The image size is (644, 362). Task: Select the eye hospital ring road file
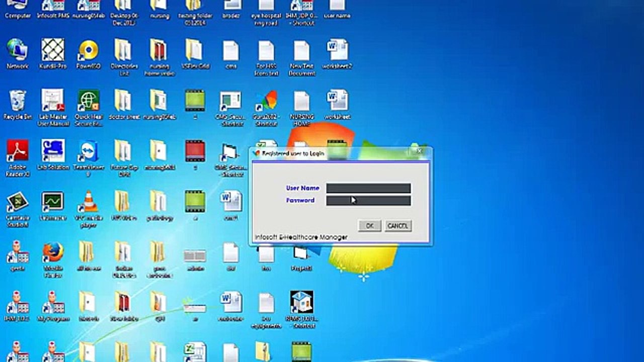pyautogui.click(x=266, y=12)
